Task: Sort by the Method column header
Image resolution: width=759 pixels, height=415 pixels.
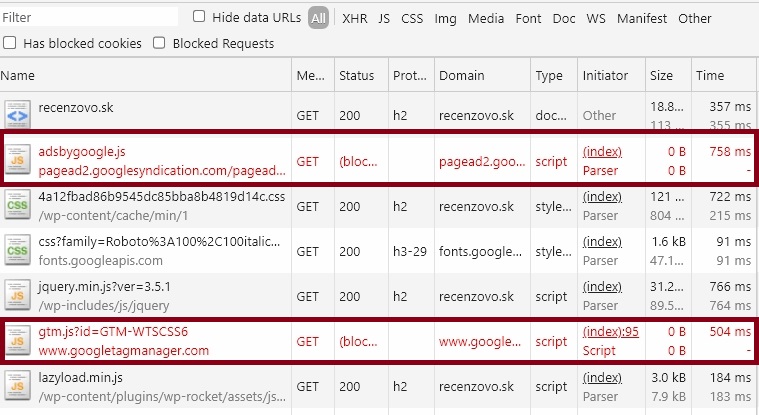Action: pyautogui.click(x=313, y=75)
